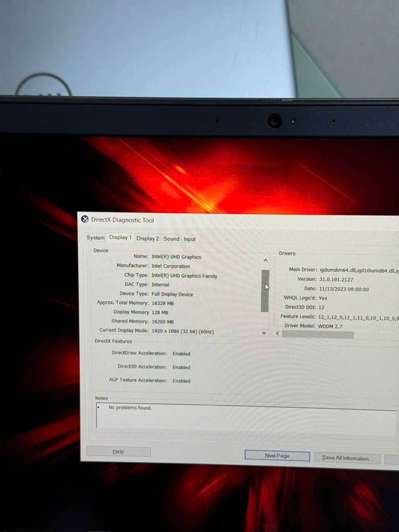Click Direct3D Acceleration 'Enabled' value

181,367
